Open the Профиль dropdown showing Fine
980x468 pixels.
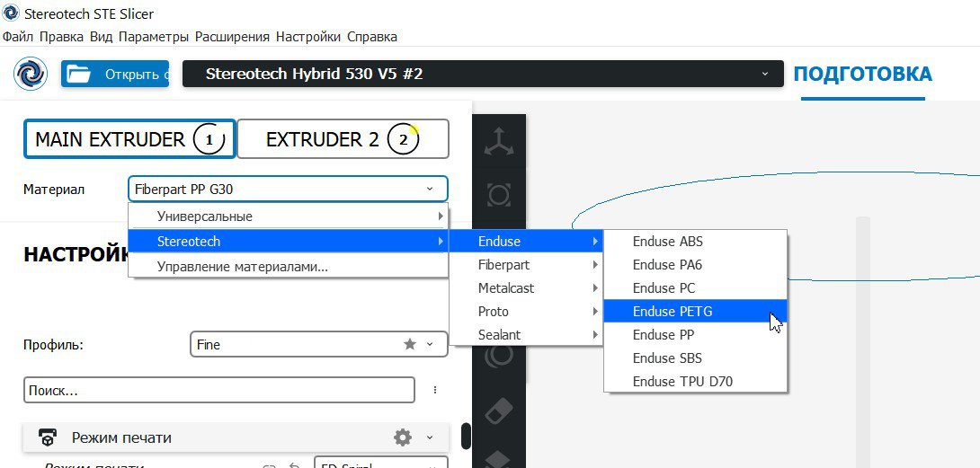tap(319, 344)
